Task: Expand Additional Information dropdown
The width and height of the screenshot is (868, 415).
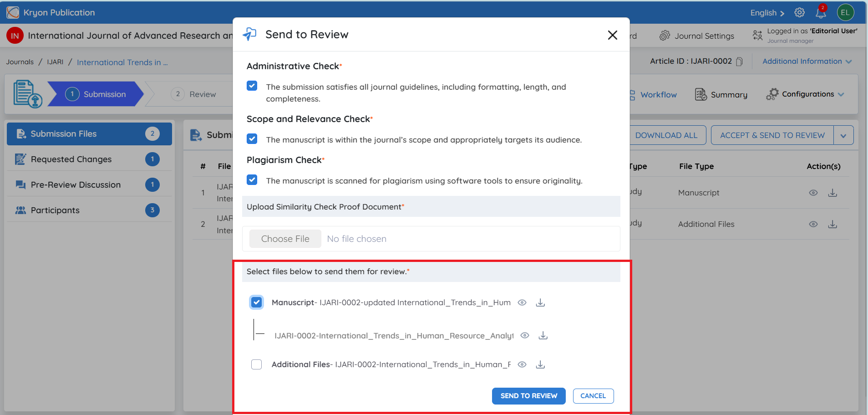Action: tap(807, 61)
